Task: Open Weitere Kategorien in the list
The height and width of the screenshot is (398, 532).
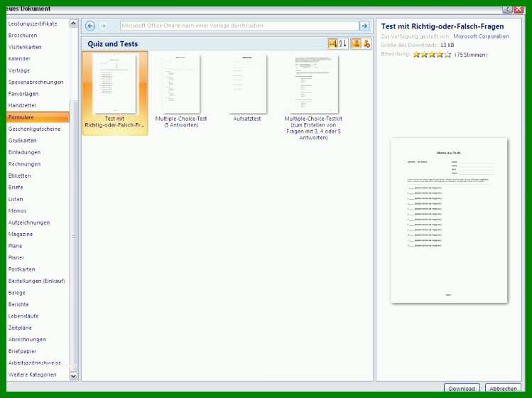Action: (x=32, y=375)
